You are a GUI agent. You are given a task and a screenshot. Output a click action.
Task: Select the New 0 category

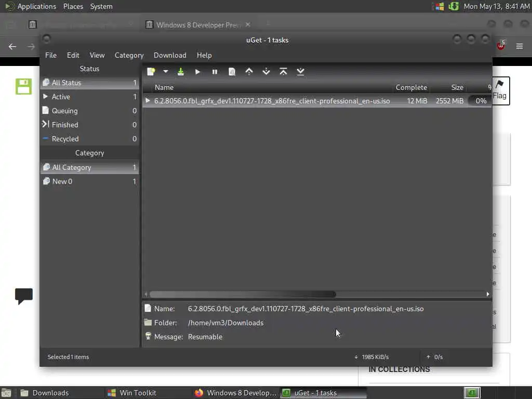[x=89, y=181]
